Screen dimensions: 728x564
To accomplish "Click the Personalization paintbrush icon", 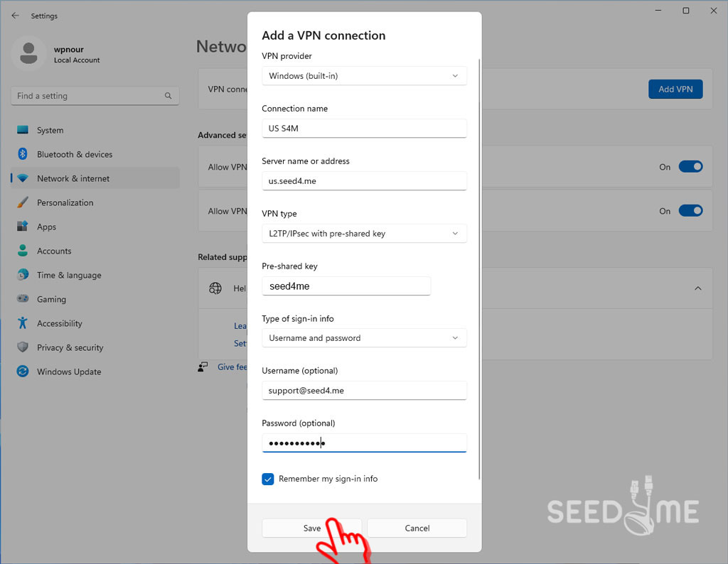I will (22, 202).
